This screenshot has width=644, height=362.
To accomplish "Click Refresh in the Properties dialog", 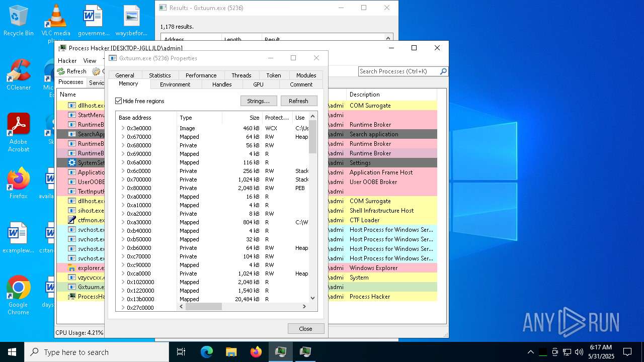I will click(x=298, y=101).
